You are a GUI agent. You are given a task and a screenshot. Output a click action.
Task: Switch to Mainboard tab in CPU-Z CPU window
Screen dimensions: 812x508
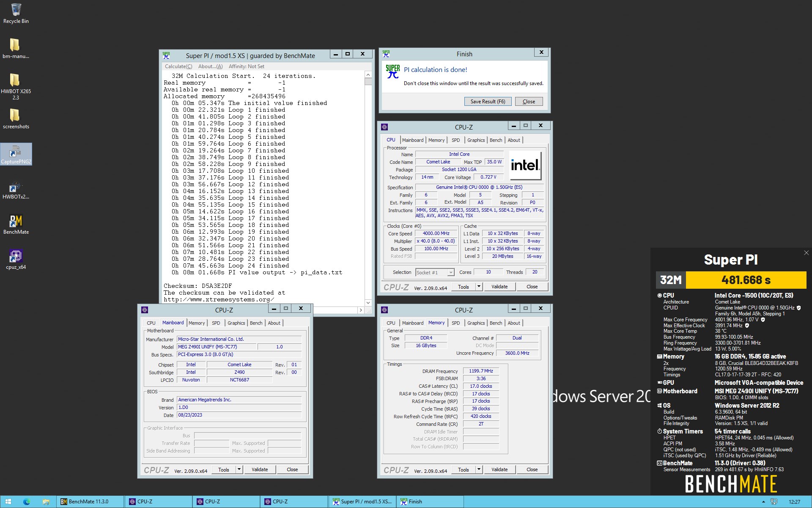pyautogui.click(x=413, y=140)
